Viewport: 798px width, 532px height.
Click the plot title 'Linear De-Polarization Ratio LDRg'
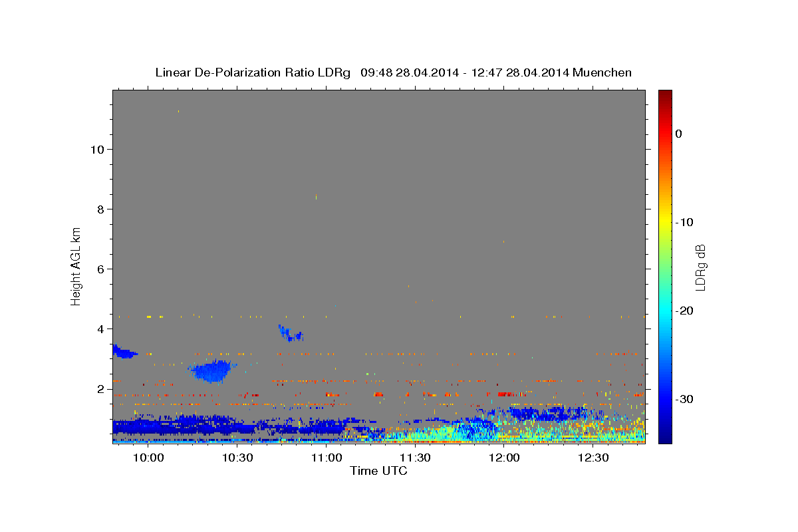point(253,72)
